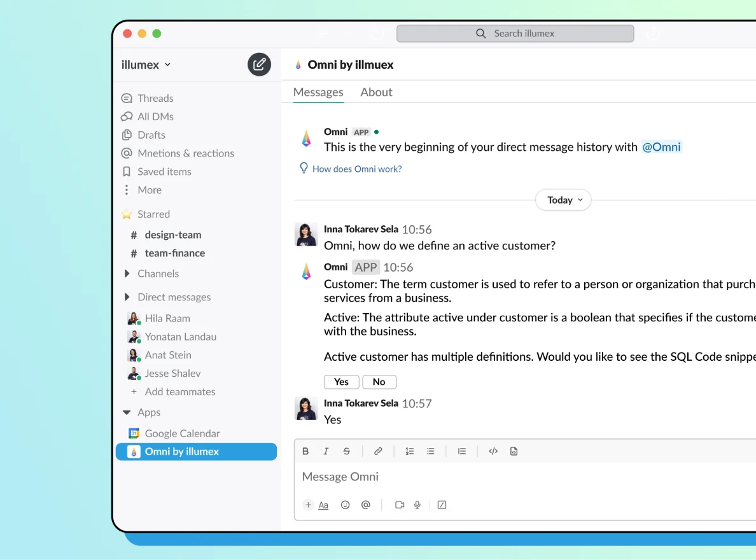Record an audio clip with microphone
This screenshot has height=560, width=756.
coord(417,505)
